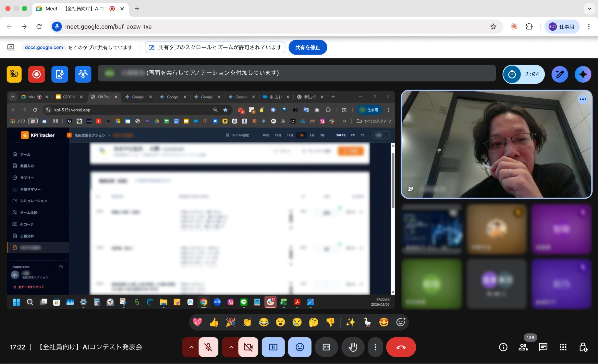Click the annotation pen button
The image size is (598, 364).
pos(559,74)
